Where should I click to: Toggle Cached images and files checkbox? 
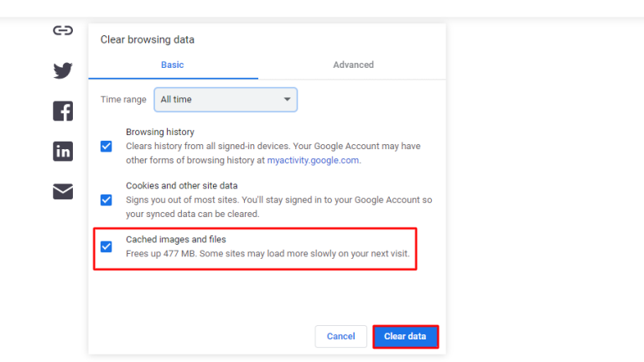(106, 246)
